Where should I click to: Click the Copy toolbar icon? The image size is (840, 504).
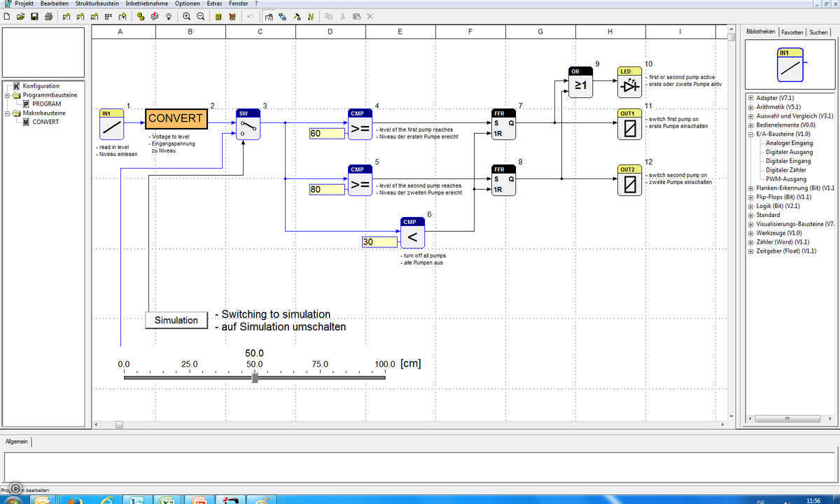coord(329,16)
